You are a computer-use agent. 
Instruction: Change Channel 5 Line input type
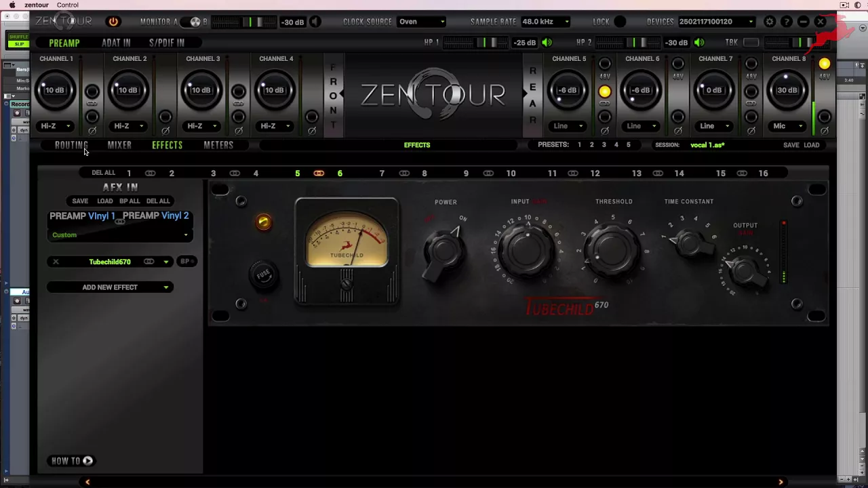click(568, 126)
